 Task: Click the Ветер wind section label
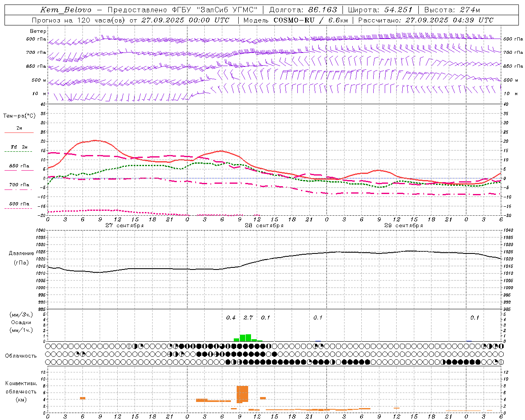click(38, 31)
